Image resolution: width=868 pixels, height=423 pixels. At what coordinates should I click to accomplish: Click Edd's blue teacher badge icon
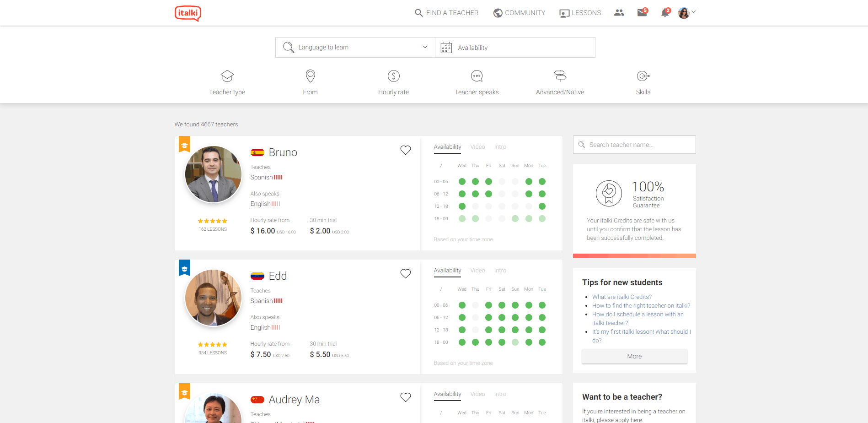(x=184, y=268)
